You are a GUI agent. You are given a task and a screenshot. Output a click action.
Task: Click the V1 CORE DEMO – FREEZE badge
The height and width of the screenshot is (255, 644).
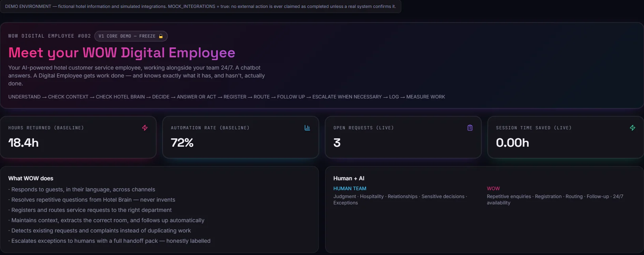(131, 36)
